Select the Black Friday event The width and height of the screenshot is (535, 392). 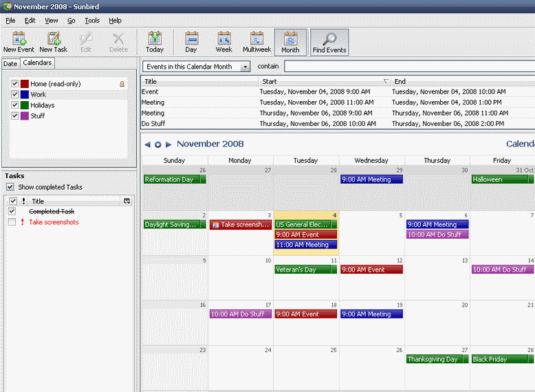tap(503, 359)
